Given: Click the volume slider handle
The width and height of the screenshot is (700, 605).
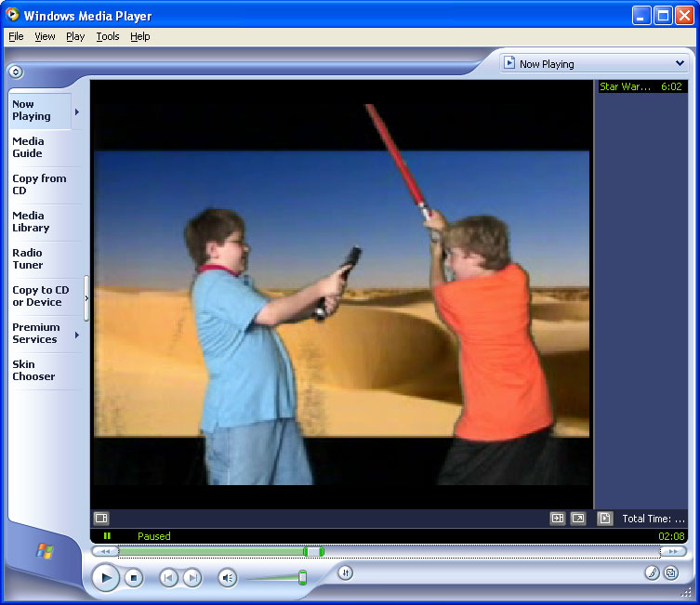Looking at the screenshot, I should click(302, 578).
